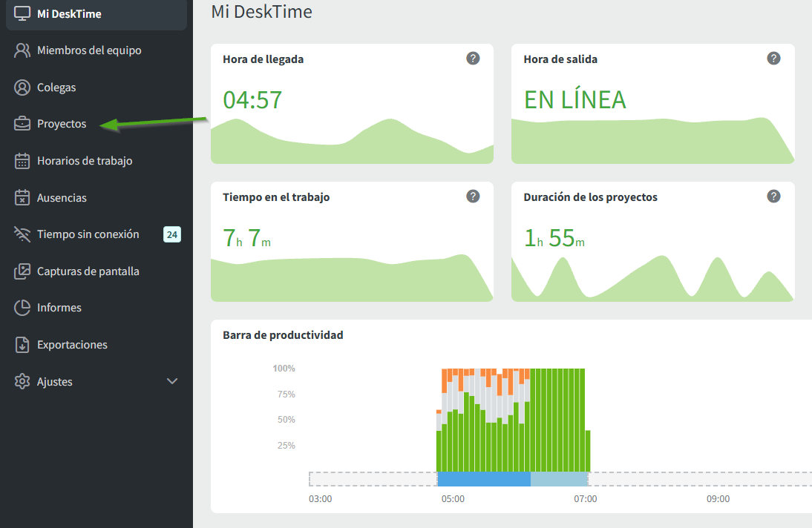This screenshot has height=528, width=812.
Task: Open Tiempo sin conexión menu item
Action: coord(88,234)
